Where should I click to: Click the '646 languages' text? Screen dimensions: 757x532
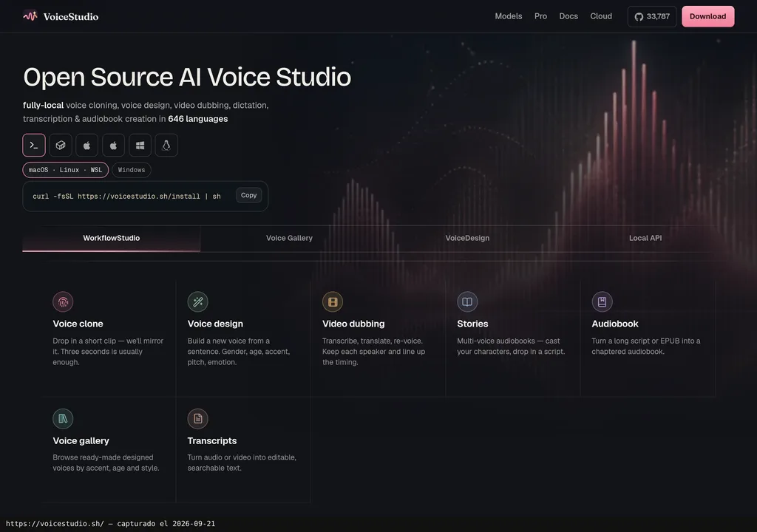coord(198,119)
